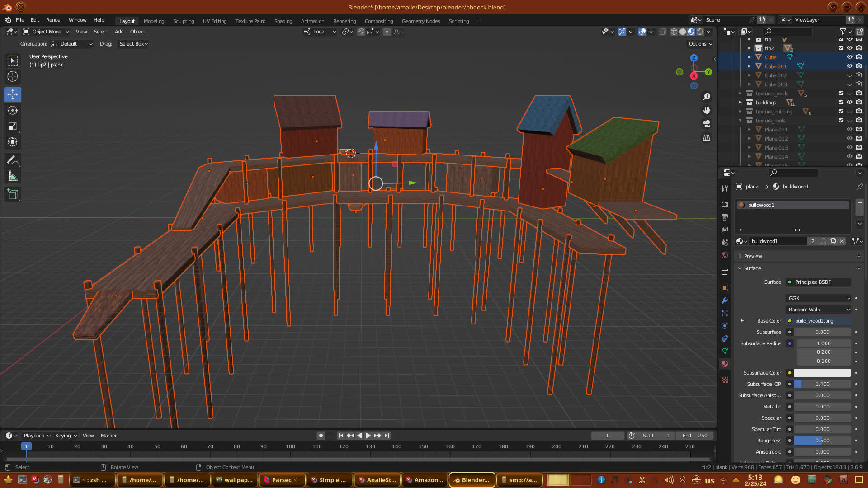Switch to the Shading workspace tab

[283, 21]
